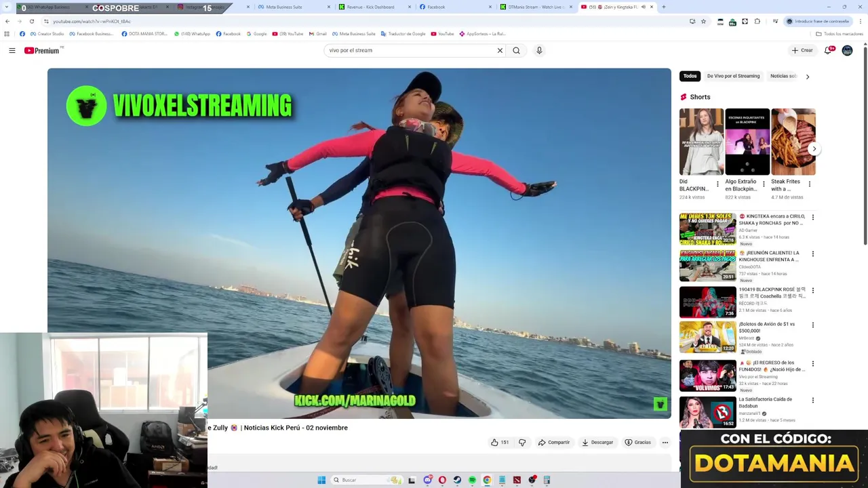Open options for BLACKPINK ROSÉ video
The height and width of the screenshot is (488, 868).
(x=812, y=291)
